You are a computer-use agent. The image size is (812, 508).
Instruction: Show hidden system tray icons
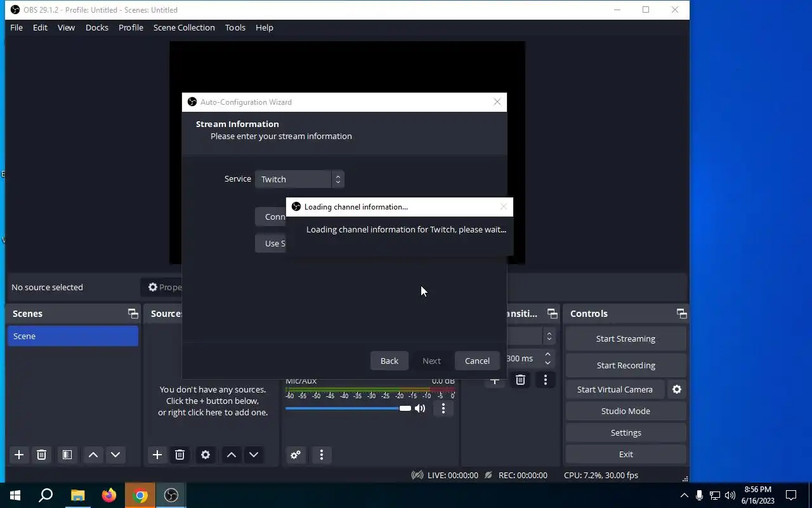(x=684, y=495)
